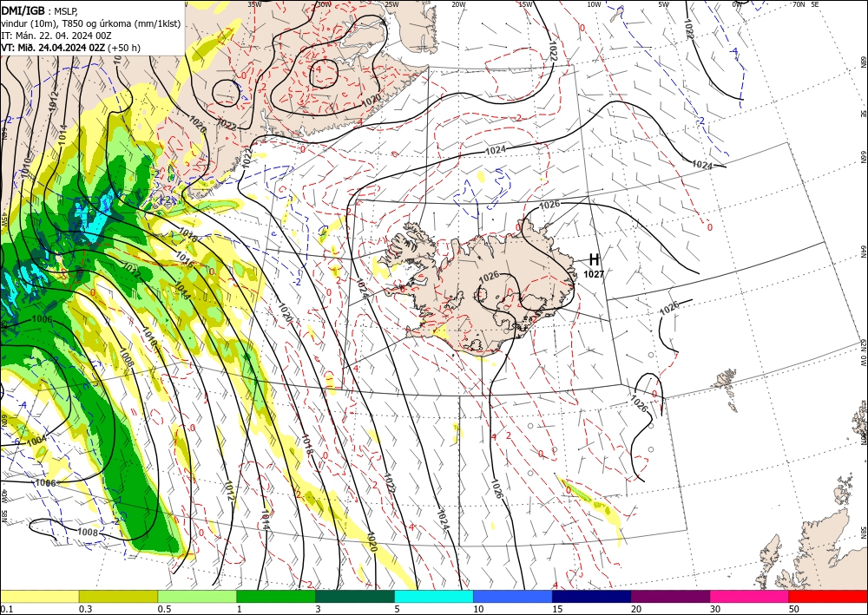Viewport: 868px width, 615px height.
Task: Click the navy 15–20 legend swatch
Action: pyautogui.click(x=592, y=596)
